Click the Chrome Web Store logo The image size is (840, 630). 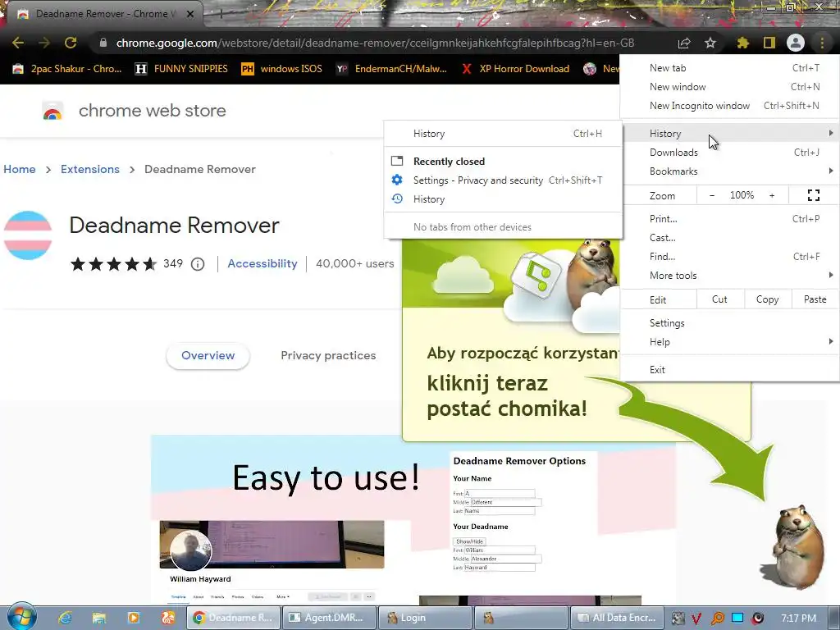52,111
